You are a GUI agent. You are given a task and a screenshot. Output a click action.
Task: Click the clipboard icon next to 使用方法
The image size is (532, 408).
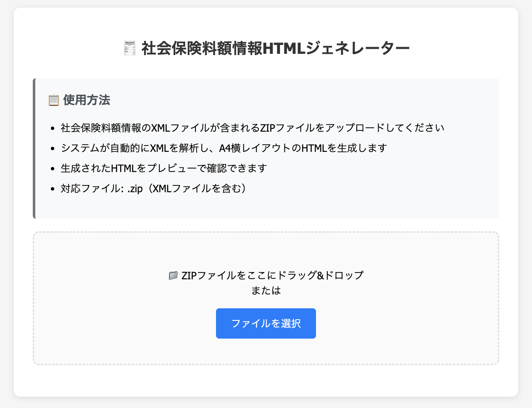pyautogui.click(x=53, y=100)
